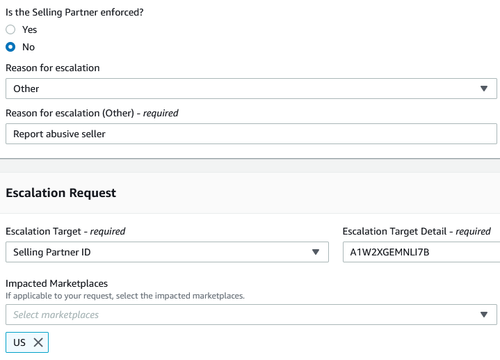
Task: Select the Yes radio button
Action: (x=11, y=30)
